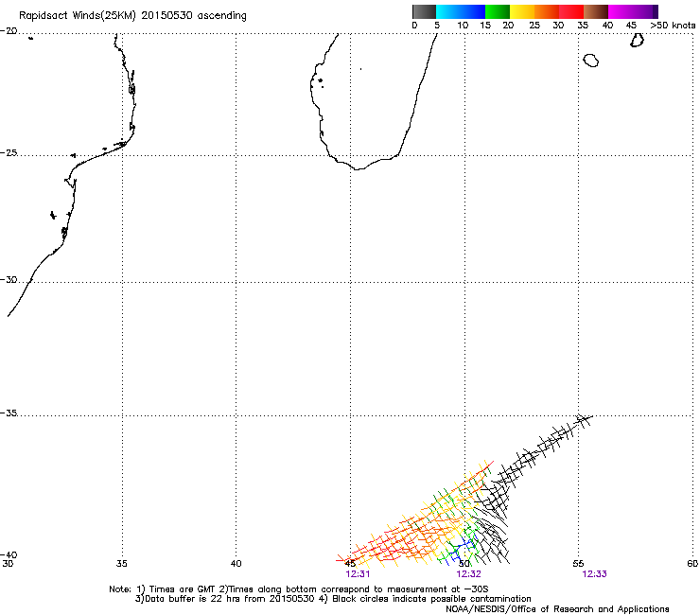Click the purple "12:31" time label

coord(358,574)
